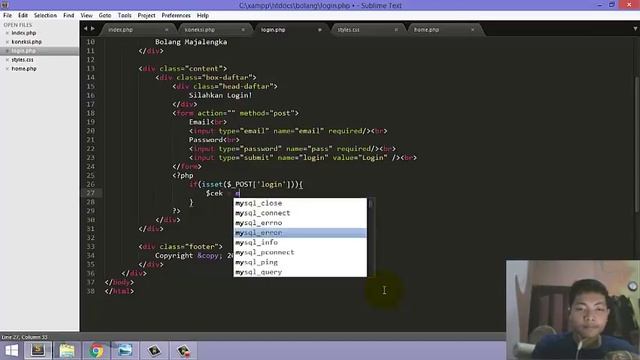This screenshot has width=640, height=360.
Task: Open styles.css from the sidebar
Action: [22, 60]
